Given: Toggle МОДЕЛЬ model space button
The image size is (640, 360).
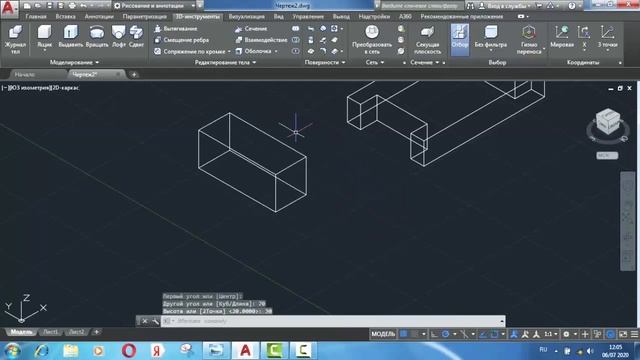Looking at the screenshot, I should [x=383, y=334].
